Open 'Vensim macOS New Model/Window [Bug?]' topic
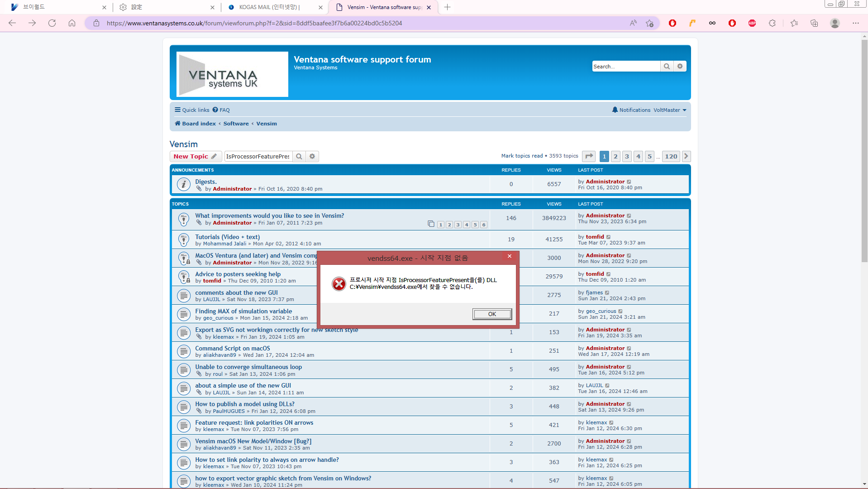 253,441
